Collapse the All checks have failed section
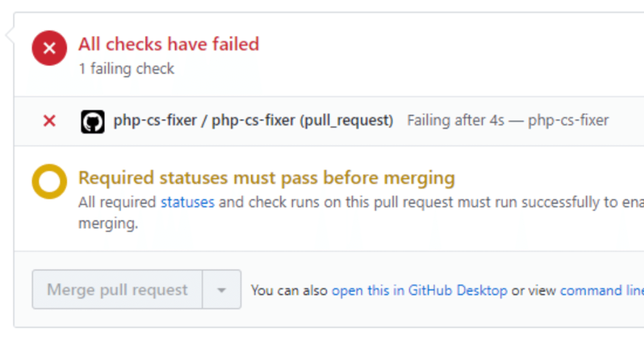Image resolution: width=644 pixels, height=337 pixels. [169, 44]
